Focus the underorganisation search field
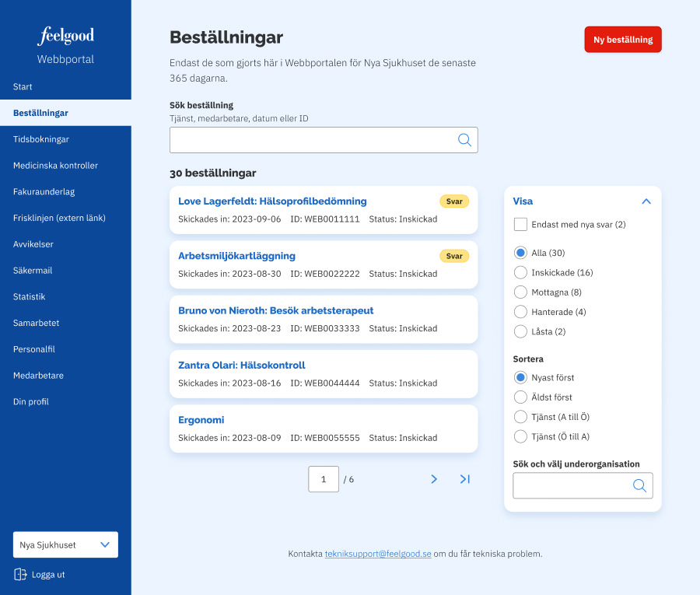The height and width of the screenshot is (595, 700). click(x=583, y=485)
